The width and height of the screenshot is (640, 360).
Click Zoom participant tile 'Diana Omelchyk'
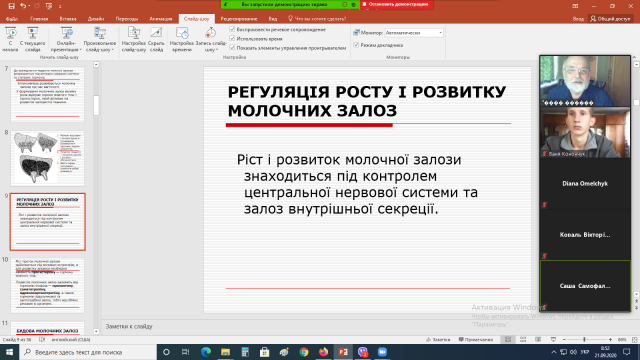tap(585, 184)
